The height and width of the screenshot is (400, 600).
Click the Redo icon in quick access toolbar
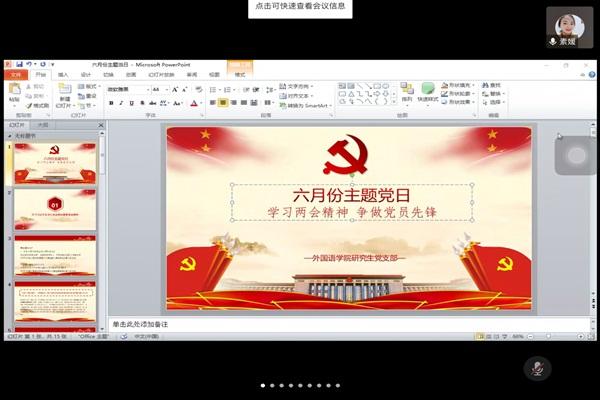[x=43, y=64]
